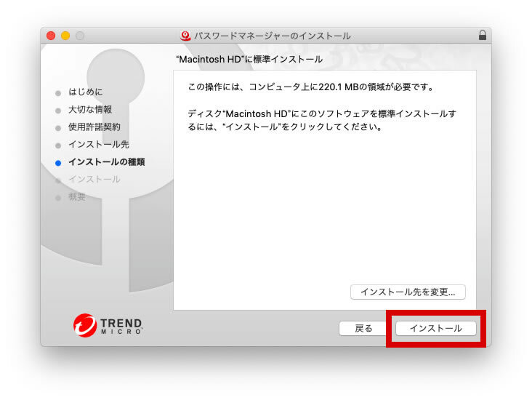The height and width of the screenshot is (400, 532).
Task: Select the 大切な情報 step
Action: click(x=90, y=110)
